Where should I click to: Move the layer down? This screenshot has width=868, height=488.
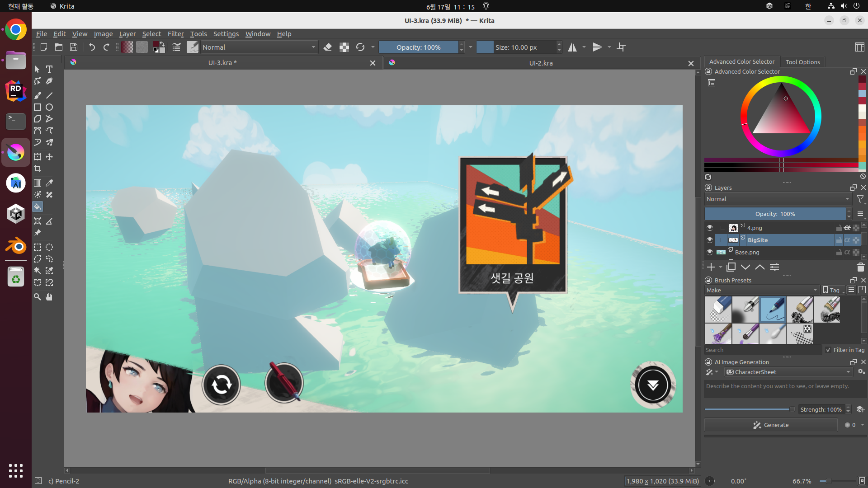(x=745, y=267)
